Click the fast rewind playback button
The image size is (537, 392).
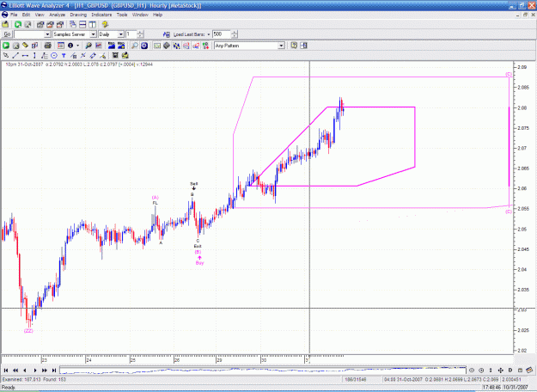15,371
